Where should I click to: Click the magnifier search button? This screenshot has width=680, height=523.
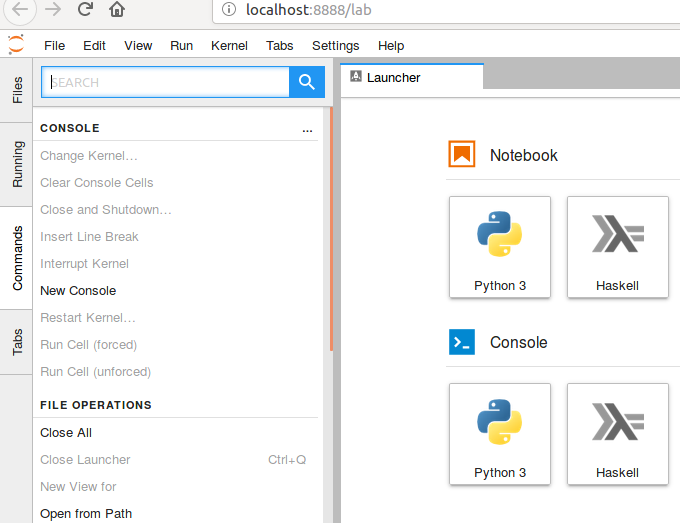point(307,82)
